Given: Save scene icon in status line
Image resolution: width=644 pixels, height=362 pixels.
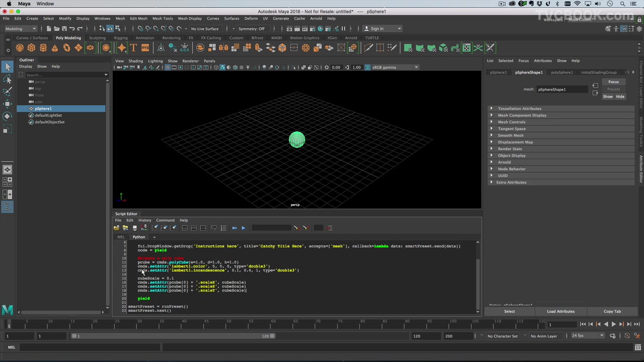Looking at the screenshot, I should pos(64,29).
